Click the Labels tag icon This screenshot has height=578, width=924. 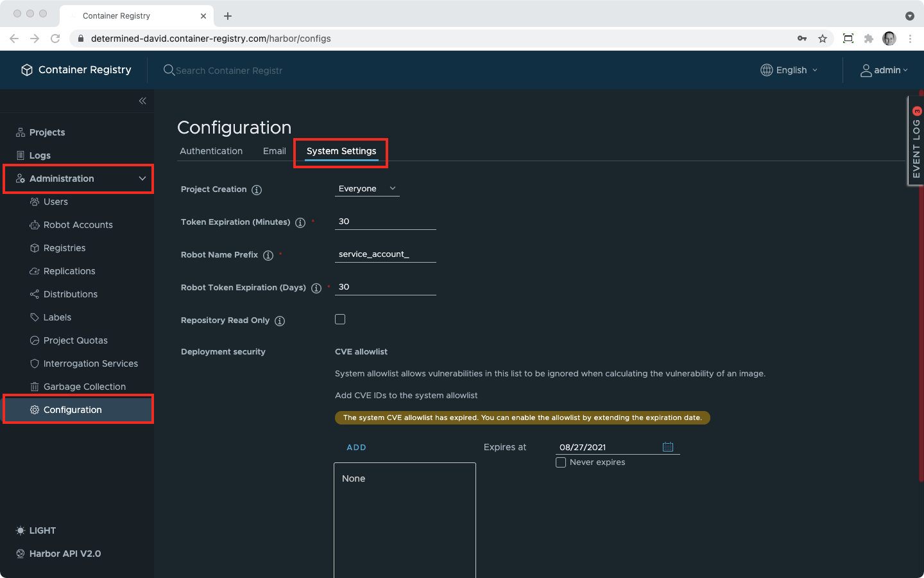[x=35, y=317]
